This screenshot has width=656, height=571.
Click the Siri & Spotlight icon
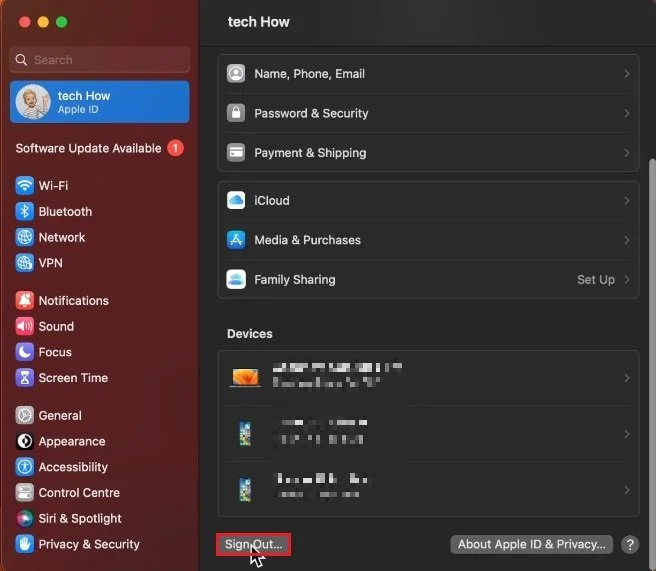click(x=25, y=518)
